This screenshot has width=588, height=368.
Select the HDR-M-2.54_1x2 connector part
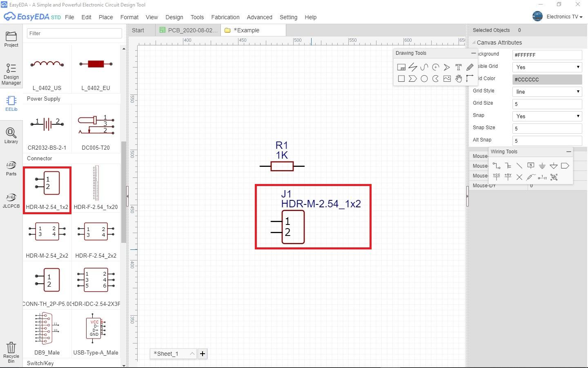coord(47,190)
